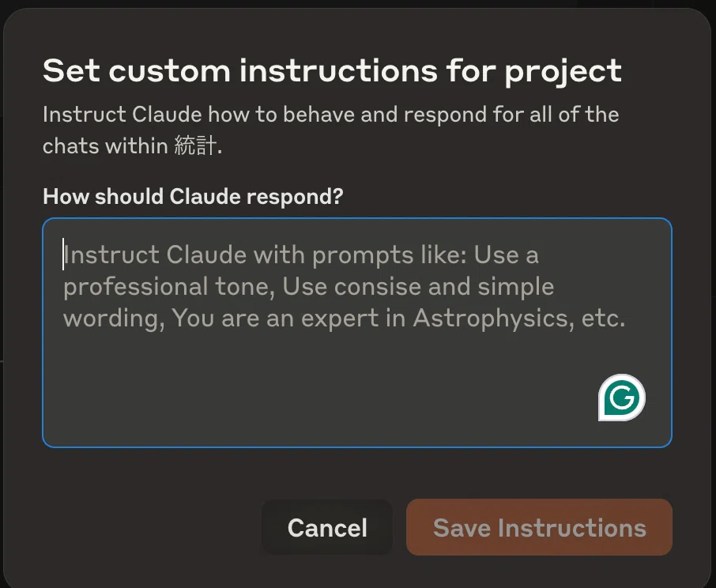Click the empty dialog area left of Cancel
The height and width of the screenshot is (588, 716).
point(151,527)
